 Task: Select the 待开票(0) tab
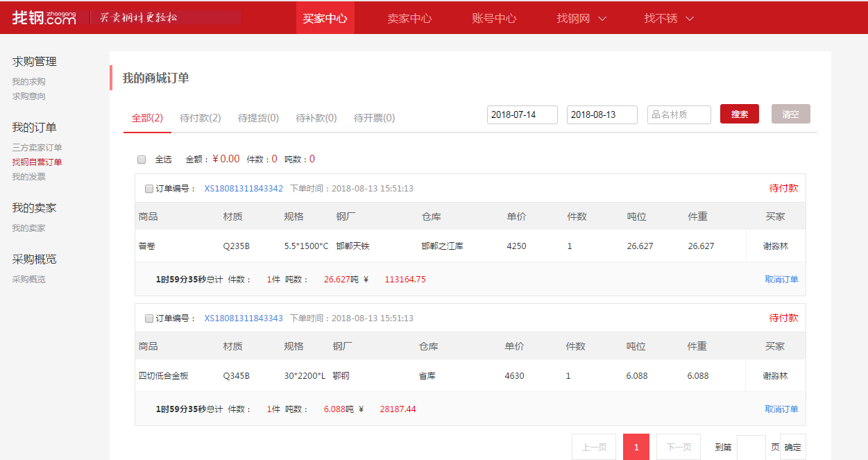[374, 118]
